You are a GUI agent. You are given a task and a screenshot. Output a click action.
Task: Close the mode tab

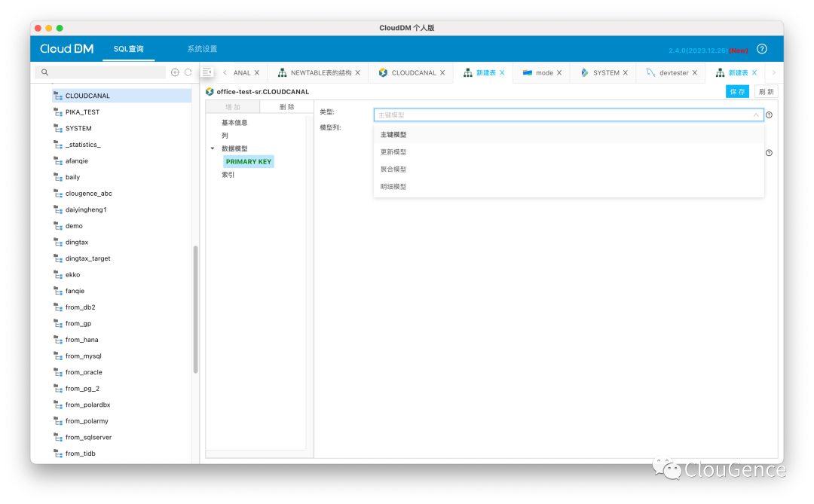(x=559, y=72)
